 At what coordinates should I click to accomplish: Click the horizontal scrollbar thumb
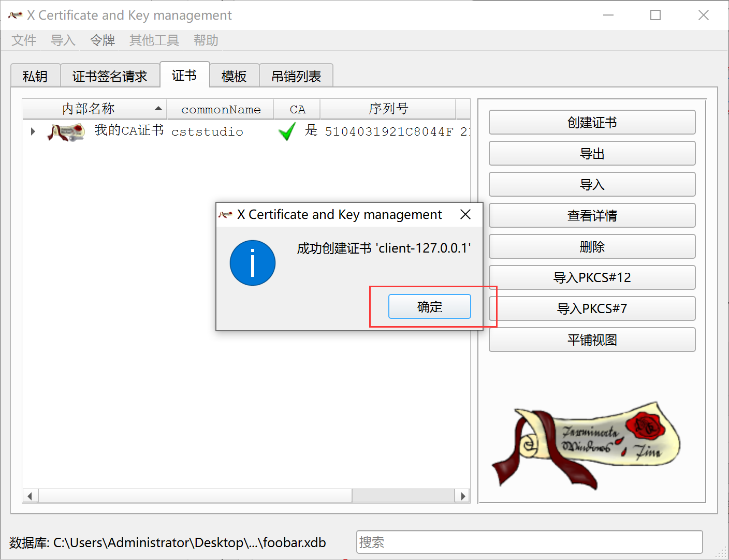click(x=195, y=496)
